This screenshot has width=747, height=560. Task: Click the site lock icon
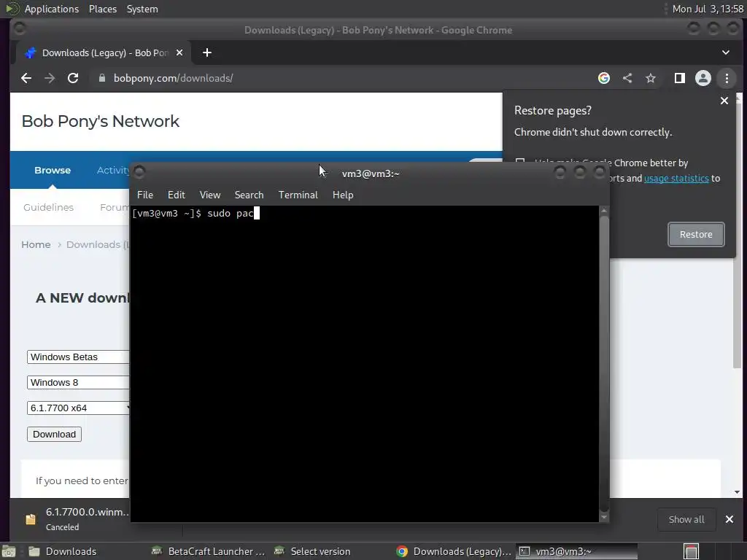tap(101, 78)
